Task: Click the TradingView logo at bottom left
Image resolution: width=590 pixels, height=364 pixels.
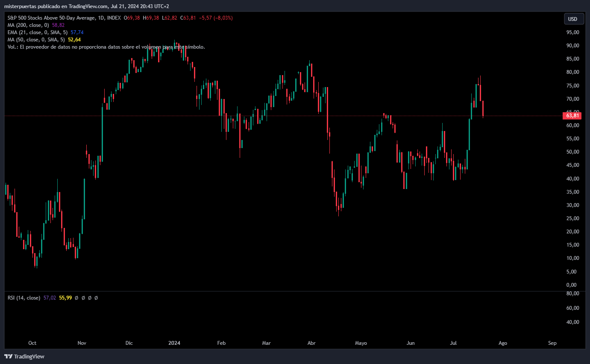Action: 24,356
